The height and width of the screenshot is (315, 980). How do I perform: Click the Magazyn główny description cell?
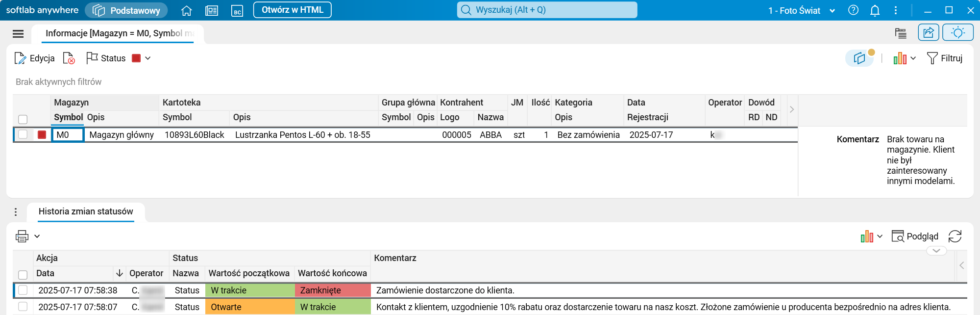[x=122, y=135]
